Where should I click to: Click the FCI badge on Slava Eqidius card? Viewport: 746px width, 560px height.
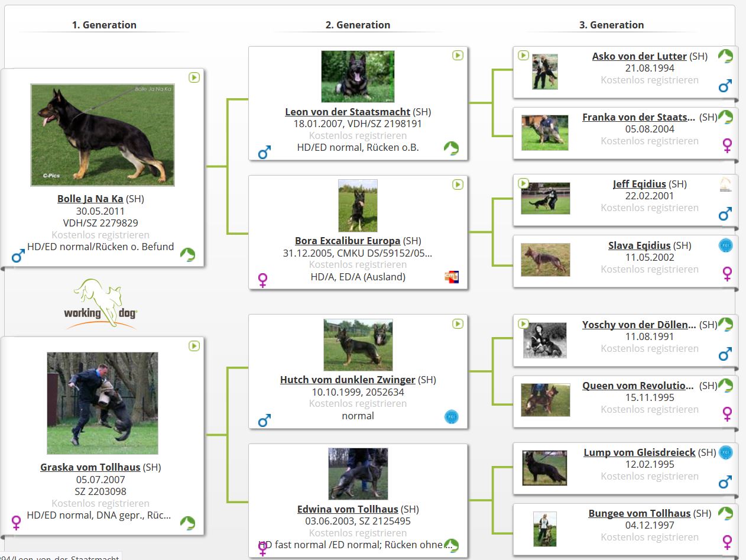725,245
